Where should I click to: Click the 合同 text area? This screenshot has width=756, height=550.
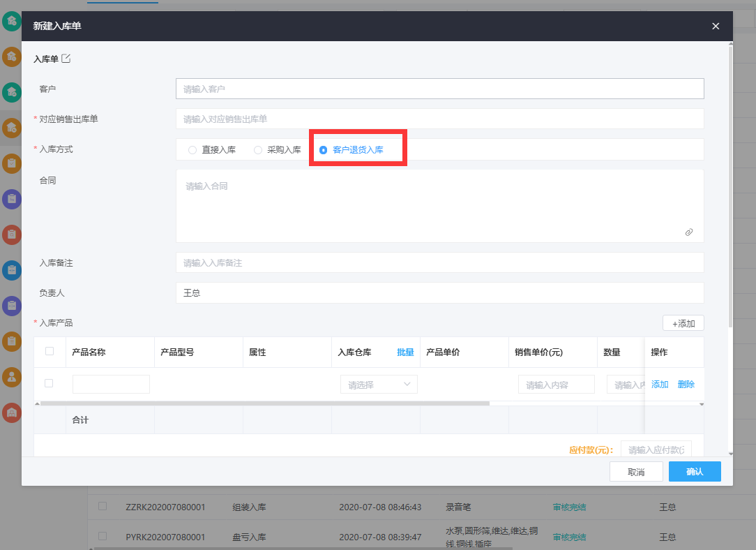(x=439, y=206)
